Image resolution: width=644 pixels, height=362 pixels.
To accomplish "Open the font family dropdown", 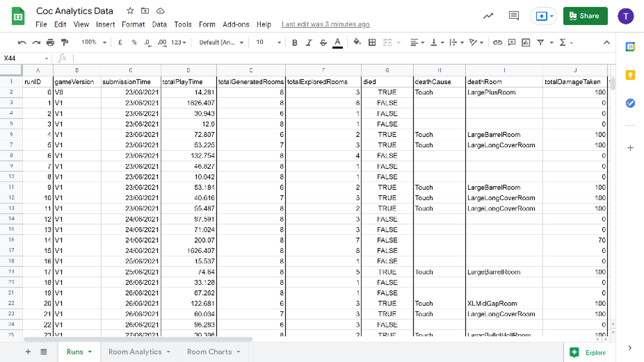I will 221,42.
